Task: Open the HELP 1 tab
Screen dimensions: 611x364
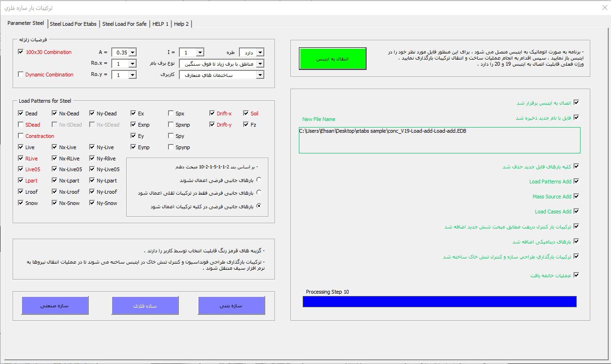Action: pos(160,24)
